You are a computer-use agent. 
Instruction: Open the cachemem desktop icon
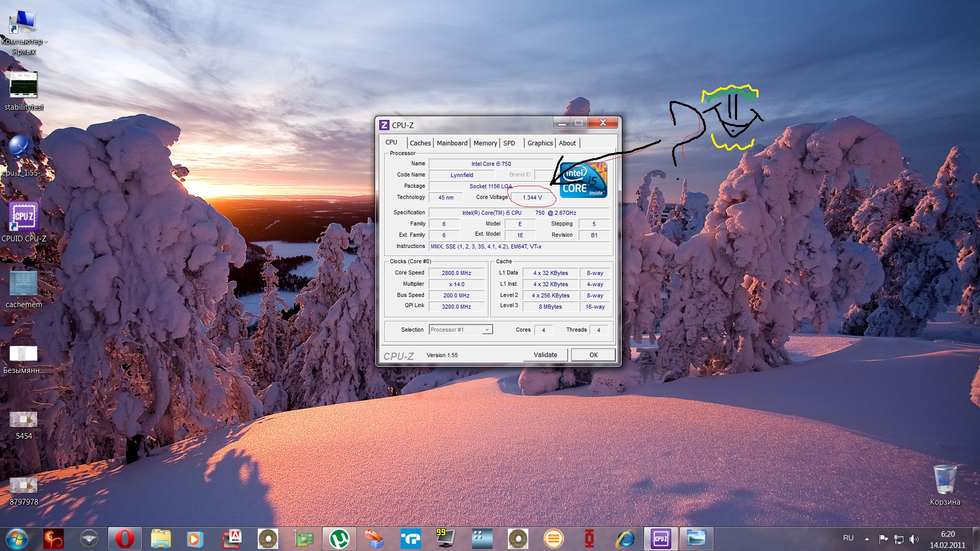[23, 289]
